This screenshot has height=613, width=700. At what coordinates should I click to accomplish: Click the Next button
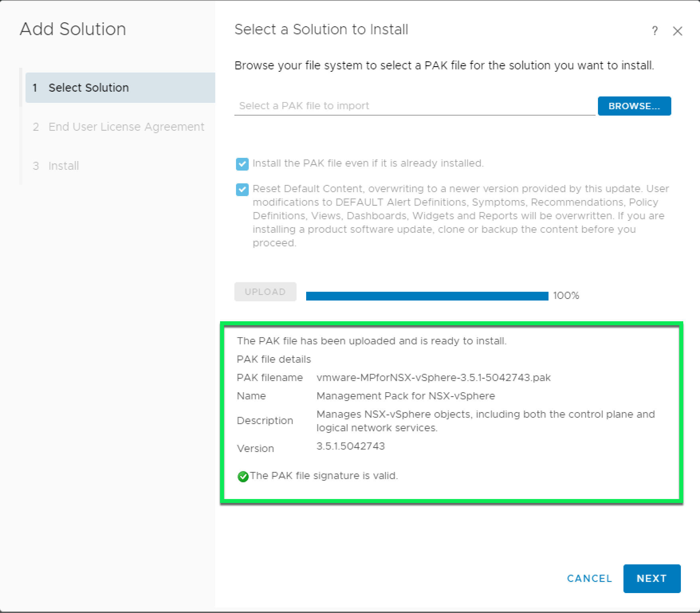coord(651,578)
